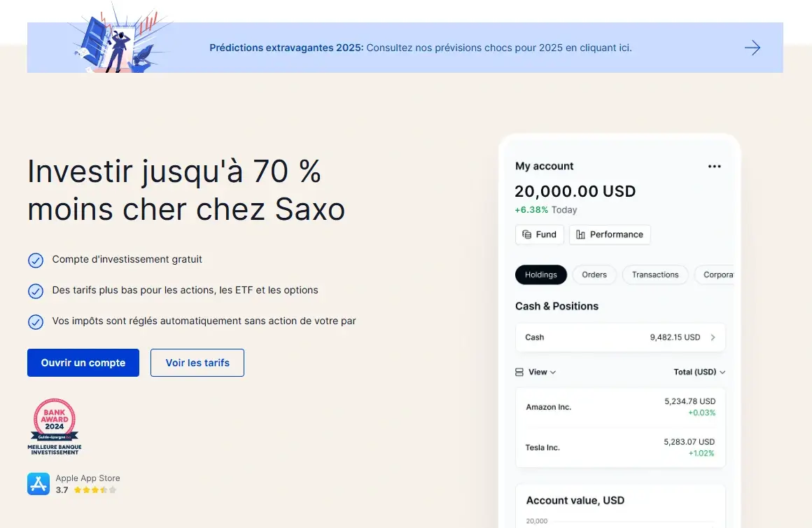
Task: Click the Apple App Store icon
Action: (38, 484)
